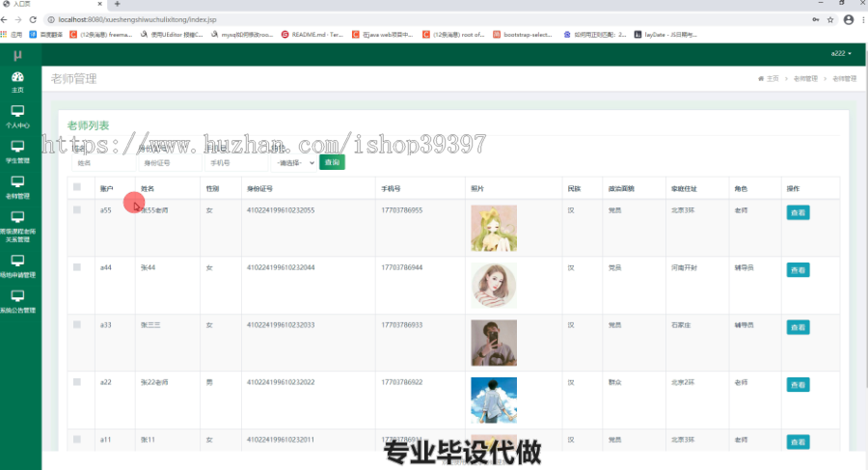Click the 账户 column header
This screenshot has width=868, height=470.
pos(106,188)
